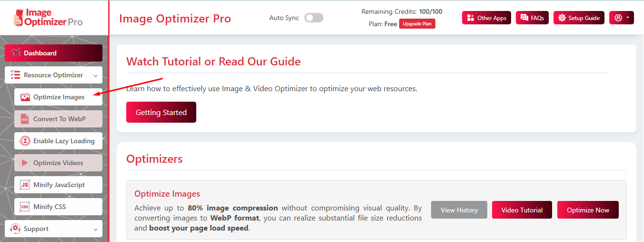This screenshot has width=644, height=242.
Task: Expand the Support menu chevron
Action: (x=96, y=229)
